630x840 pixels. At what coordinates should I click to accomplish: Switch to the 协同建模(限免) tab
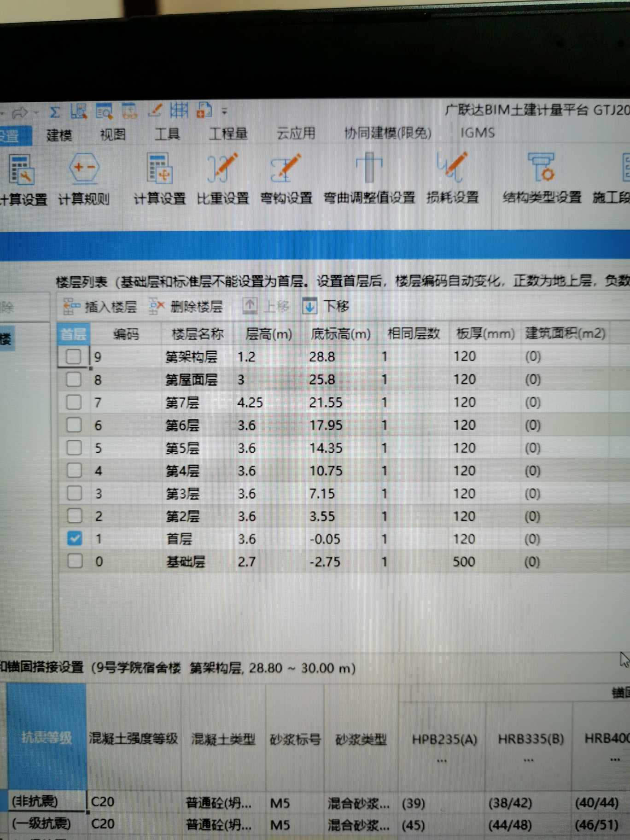[x=388, y=133]
